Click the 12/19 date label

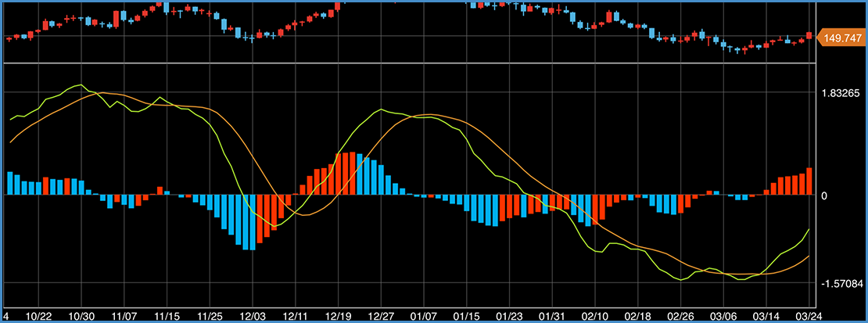338,316
